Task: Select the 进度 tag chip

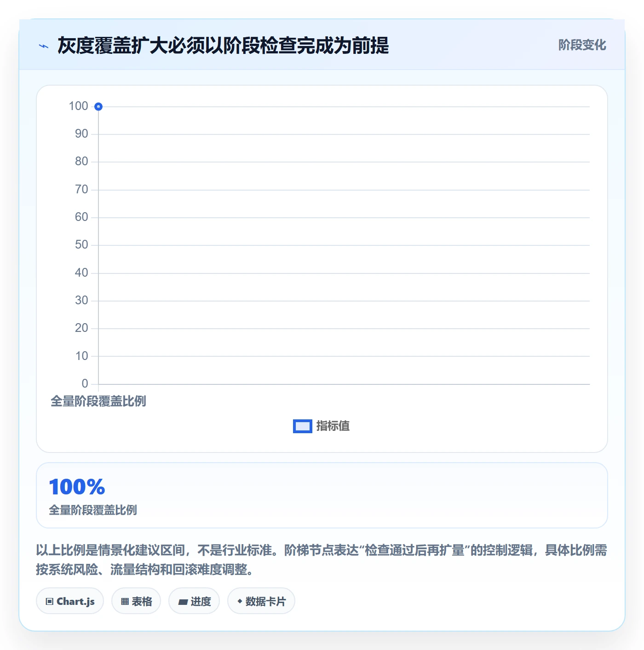Action: point(194,601)
